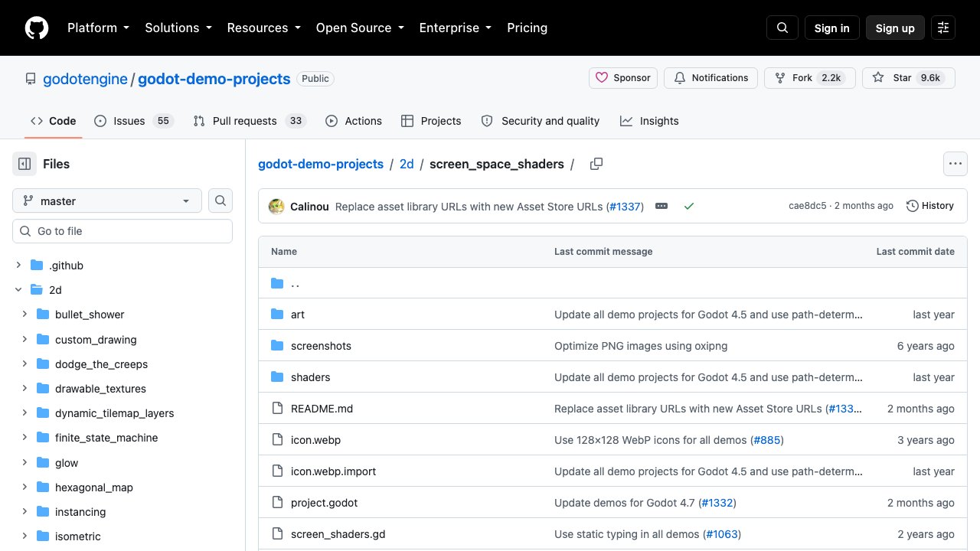This screenshot has height=551, width=980.
Task: Switch to the Issues tab
Action: 134,121
